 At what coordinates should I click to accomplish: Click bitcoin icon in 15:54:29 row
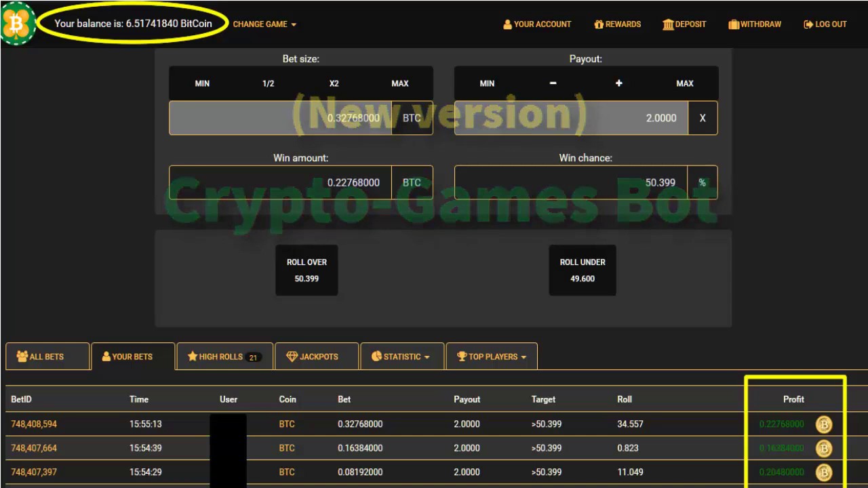(x=824, y=472)
